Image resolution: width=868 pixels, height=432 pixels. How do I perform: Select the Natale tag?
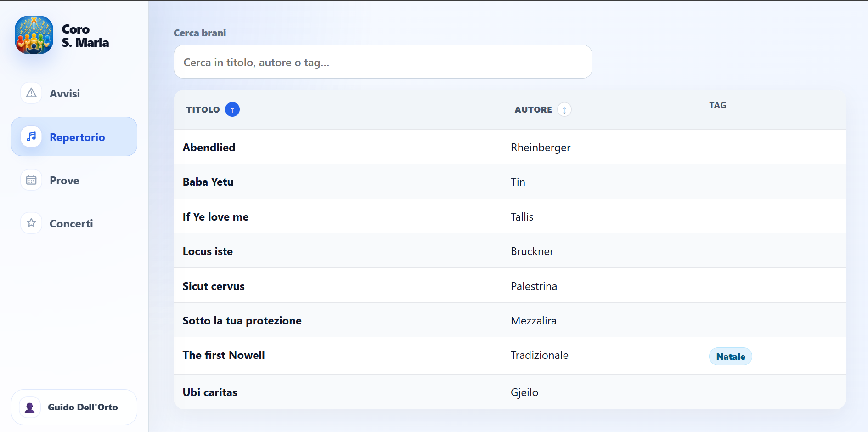coord(731,357)
